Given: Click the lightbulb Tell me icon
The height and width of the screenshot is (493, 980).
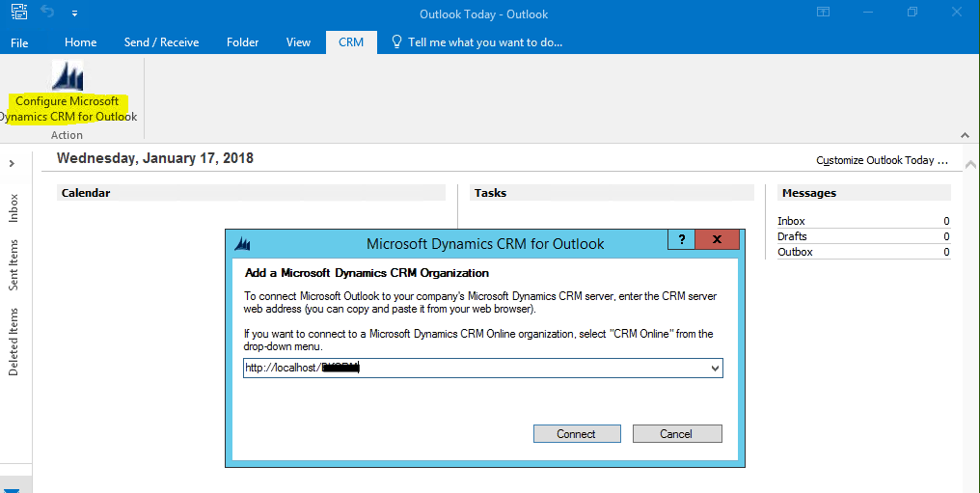Looking at the screenshot, I should 396,41.
